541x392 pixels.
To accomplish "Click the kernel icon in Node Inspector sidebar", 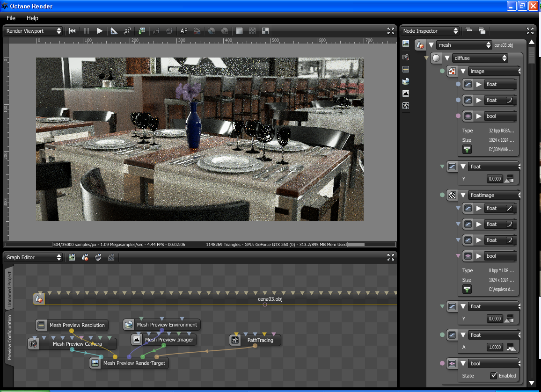I will [406, 106].
